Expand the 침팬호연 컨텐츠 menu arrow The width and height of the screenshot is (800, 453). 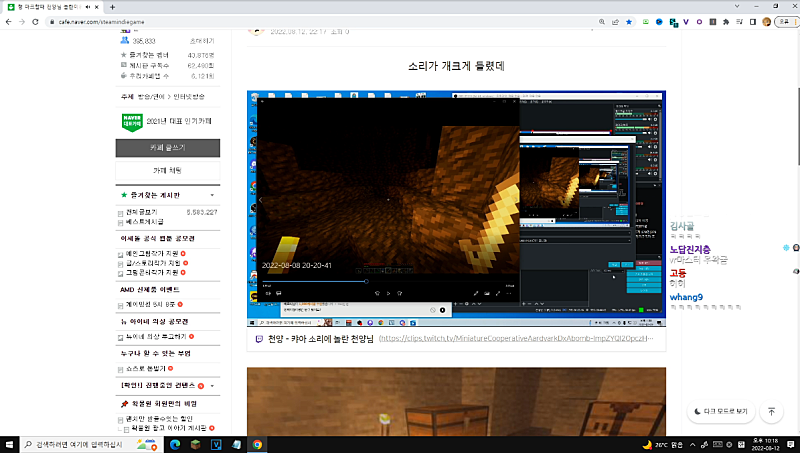[211, 385]
